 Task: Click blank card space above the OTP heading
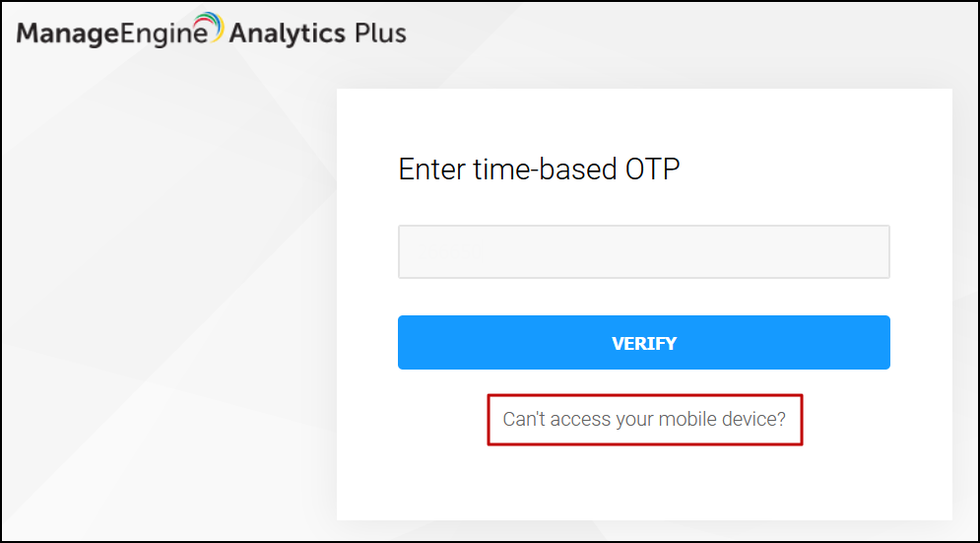pyautogui.click(x=644, y=118)
